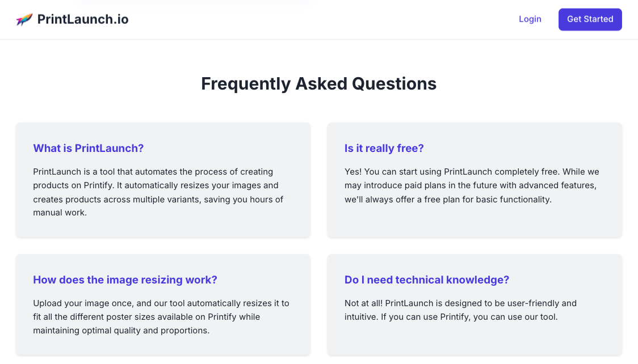Click the "Is it really free?" FAQ card
Viewport: 638px width, 364px height.
pos(475,180)
